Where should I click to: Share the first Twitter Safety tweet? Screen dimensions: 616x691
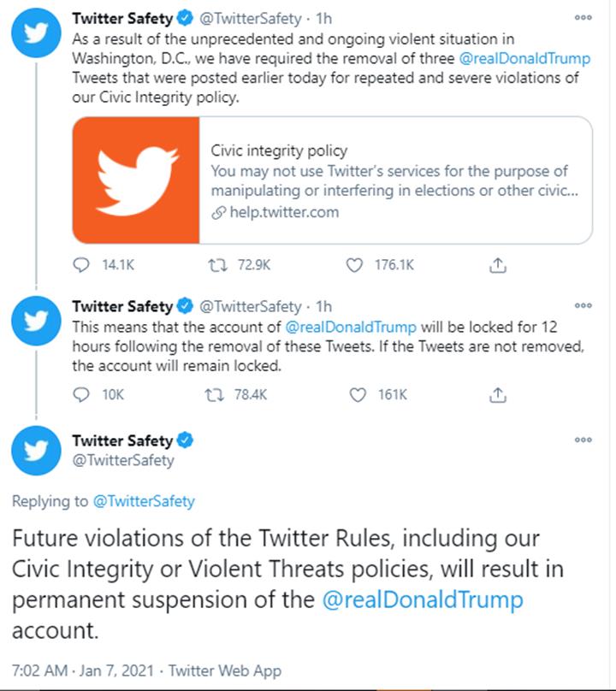coord(497,265)
